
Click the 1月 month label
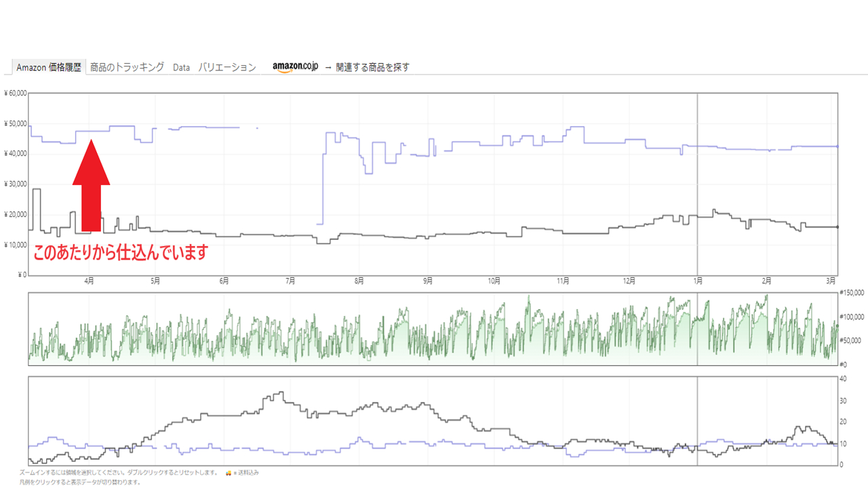click(x=697, y=281)
